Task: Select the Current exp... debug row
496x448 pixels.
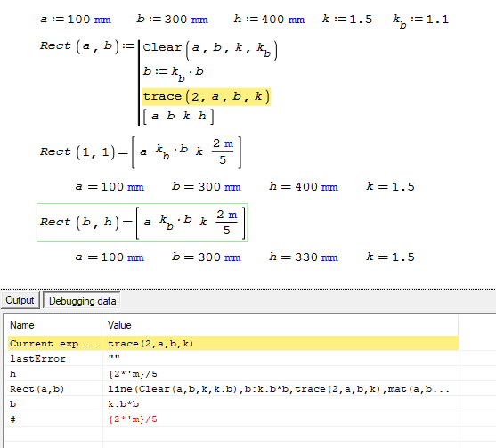Action: 233,343
